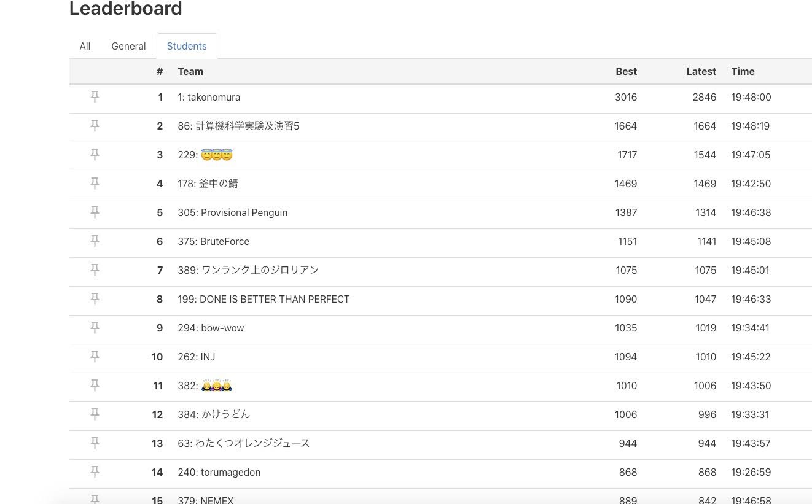812x504 pixels.
Task: Click the Time column header
Action: point(743,71)
